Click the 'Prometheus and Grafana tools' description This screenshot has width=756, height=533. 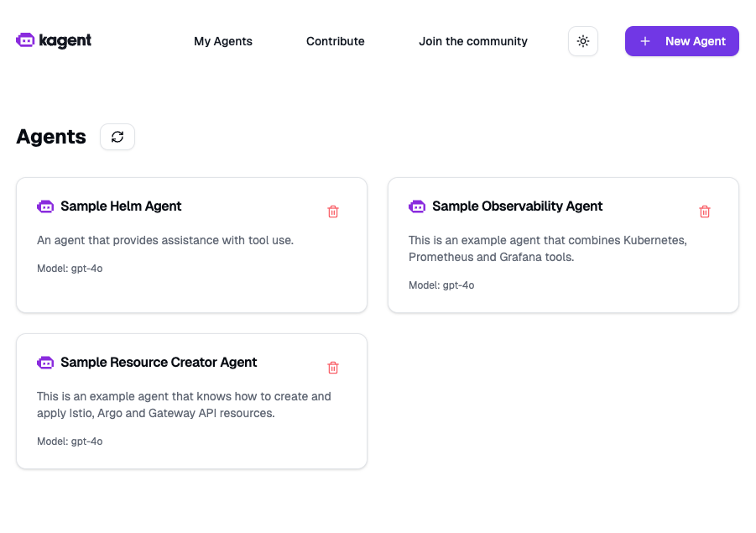tap(492, 257)
